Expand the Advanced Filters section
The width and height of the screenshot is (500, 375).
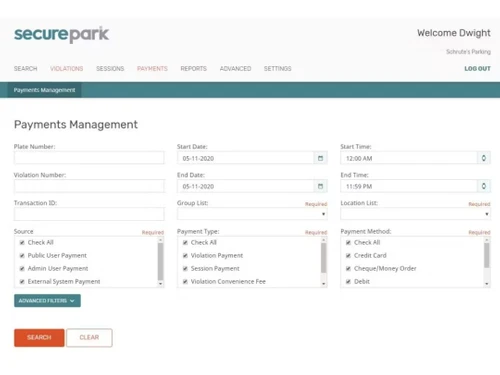(47, 301)
